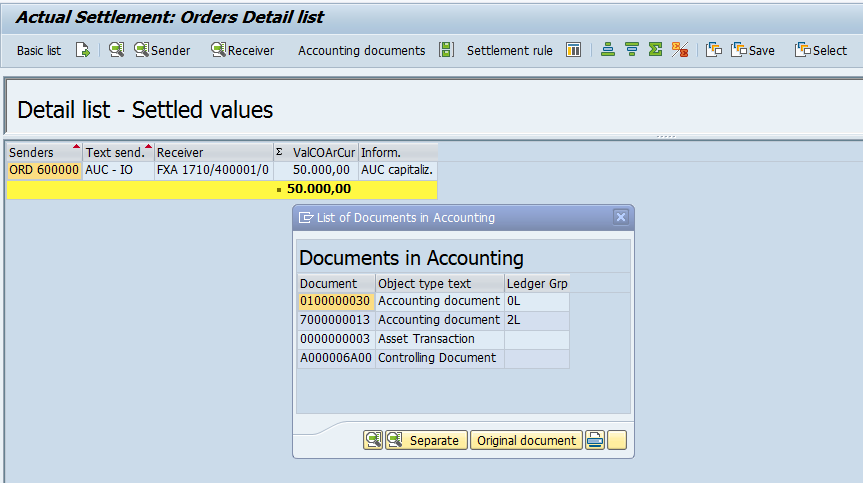Screen dimensions: 863x483
Task: Click the sort descending icon
Action: (x=632, y=50)
